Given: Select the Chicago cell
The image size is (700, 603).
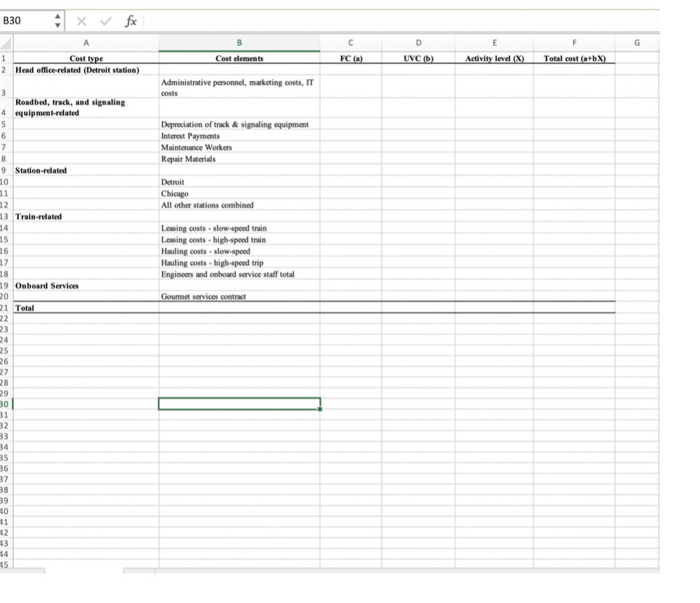Looking at the screenshot, I should click(x=239, y=193).
